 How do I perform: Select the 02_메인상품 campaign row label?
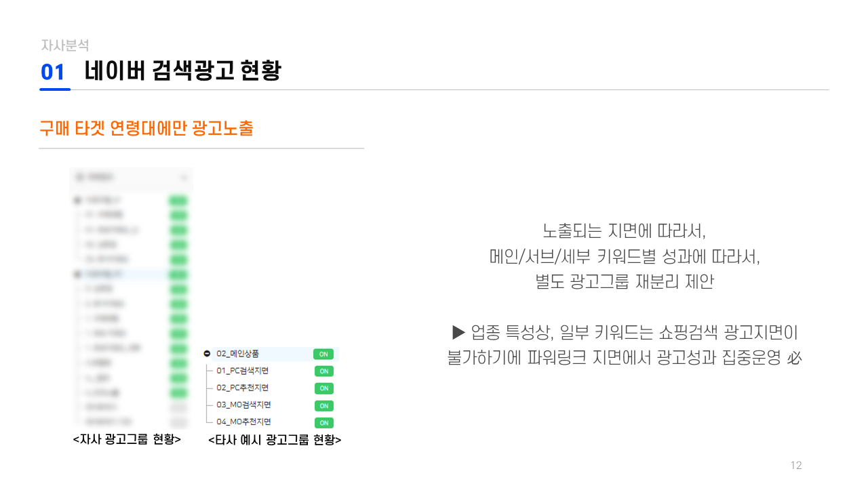click(237, 354)
